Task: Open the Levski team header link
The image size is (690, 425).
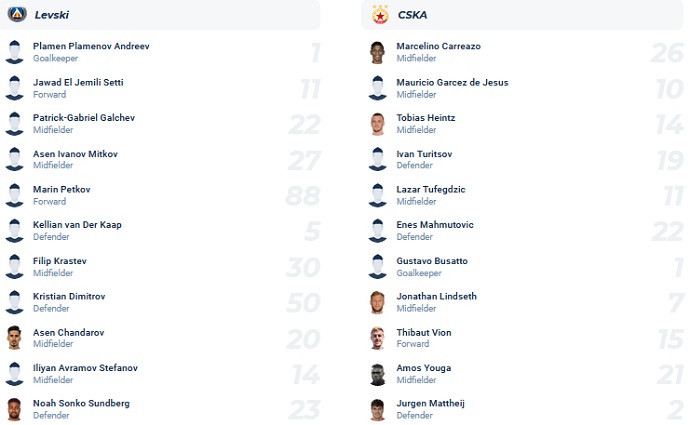Action: [51, 15]
